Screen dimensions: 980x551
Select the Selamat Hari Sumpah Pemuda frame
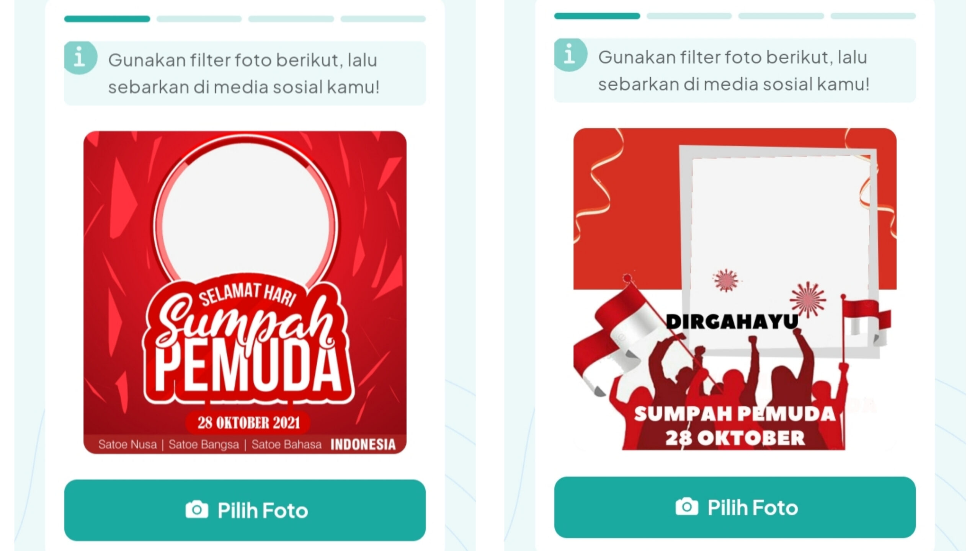[245, 292]
